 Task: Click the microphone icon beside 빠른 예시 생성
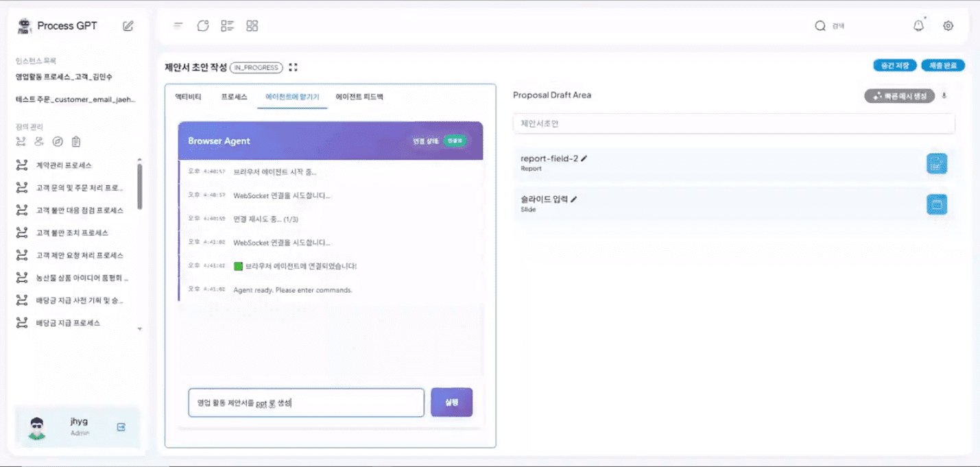pyautogui.click(x=944, y=96)
